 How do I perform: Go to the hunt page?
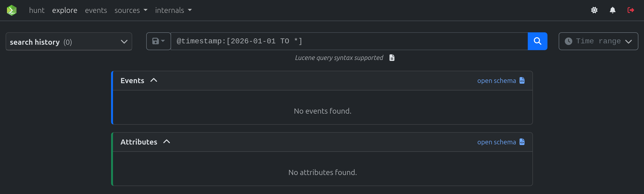(37, 10)
